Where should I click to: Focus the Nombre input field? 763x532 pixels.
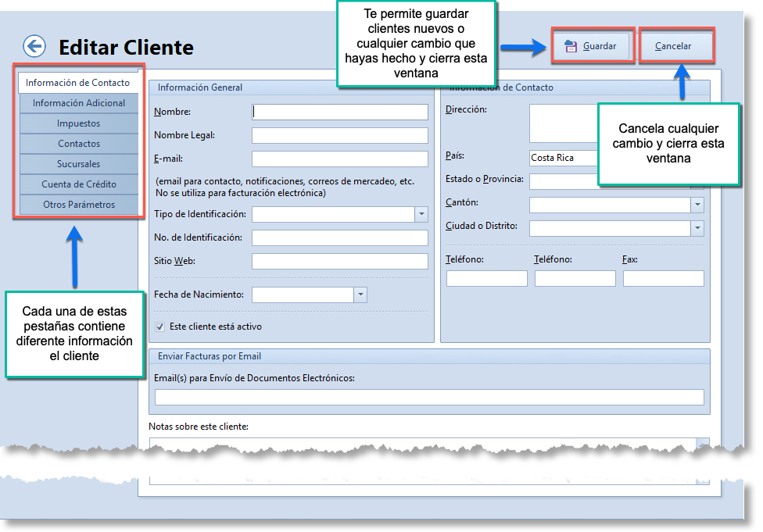click(x=339, y=112)
